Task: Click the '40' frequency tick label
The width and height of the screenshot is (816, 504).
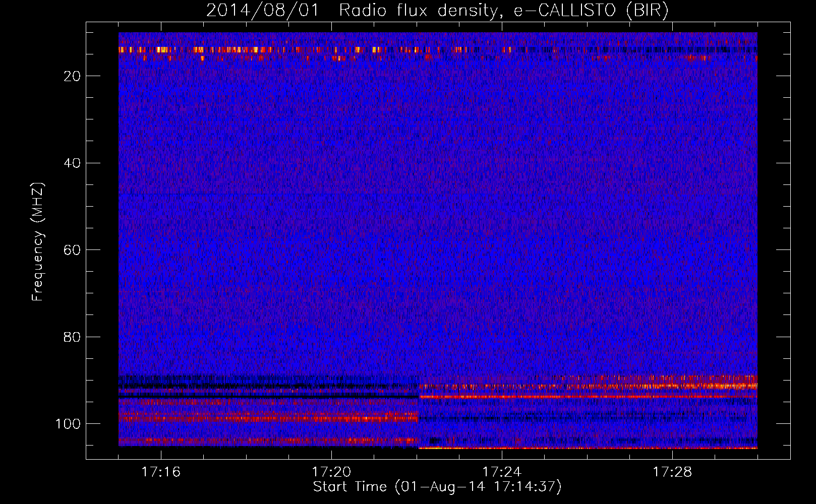Action: pyautogui.click(x=73, y=163)
